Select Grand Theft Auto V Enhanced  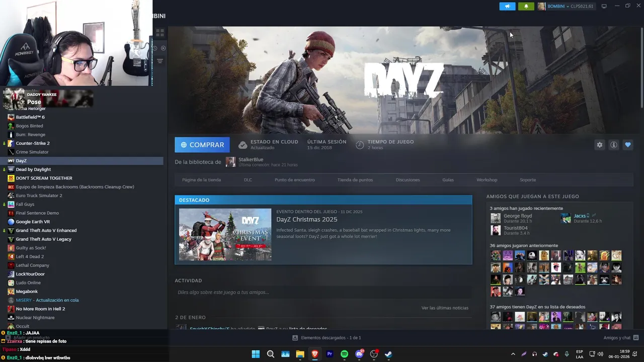point(46,230)
